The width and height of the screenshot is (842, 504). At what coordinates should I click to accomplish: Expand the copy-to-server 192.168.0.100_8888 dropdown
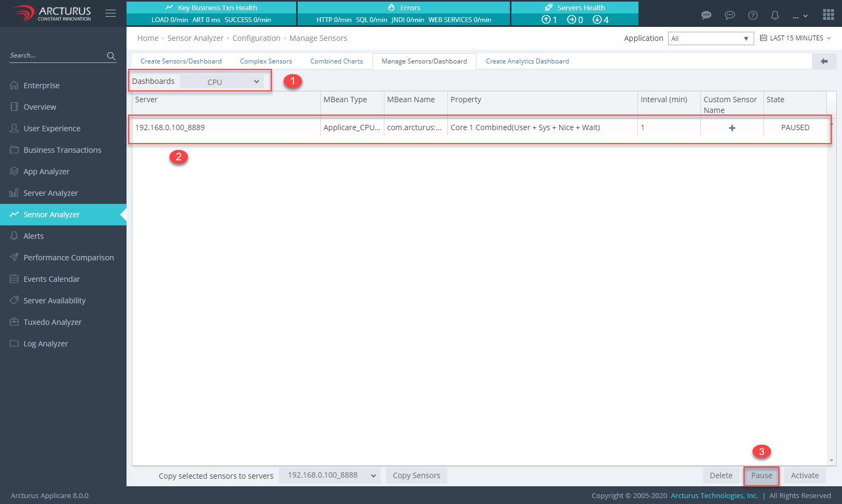[329, 475]
